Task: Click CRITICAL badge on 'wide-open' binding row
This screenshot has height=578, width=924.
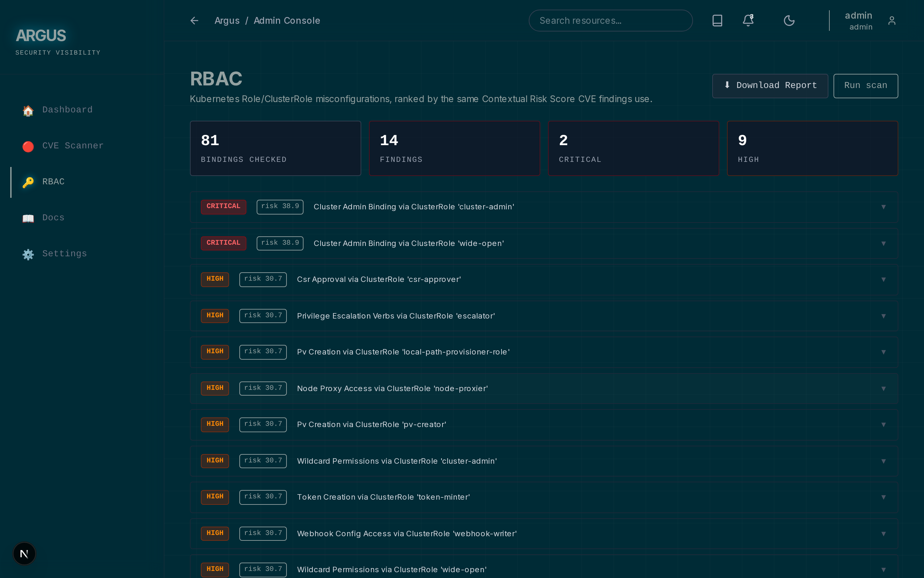Action: (223, 243)
